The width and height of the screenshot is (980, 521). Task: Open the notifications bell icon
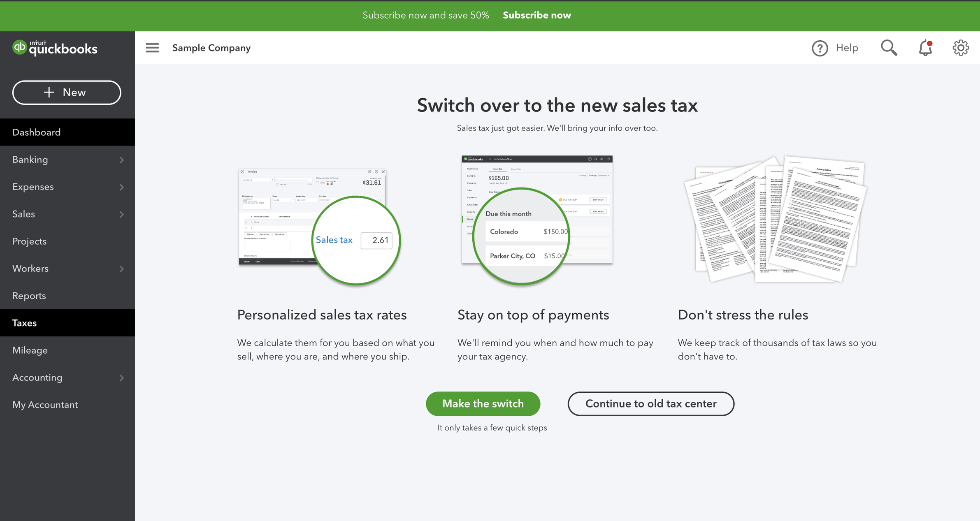click(925, 48)
